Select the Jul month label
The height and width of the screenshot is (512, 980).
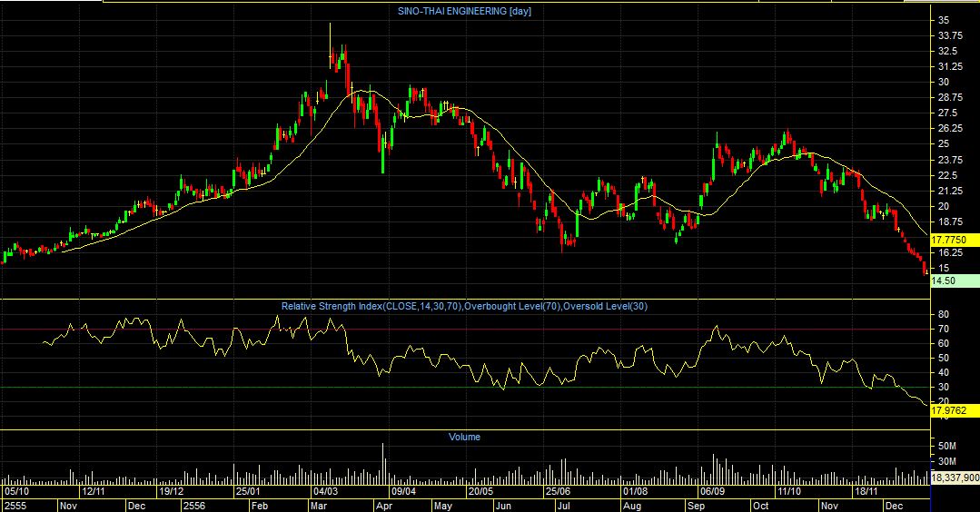(x=564, y=506)
